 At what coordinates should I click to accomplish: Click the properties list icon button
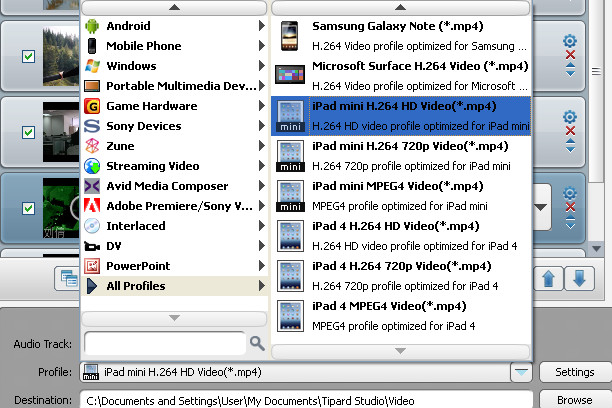pyautogui.click(x=69, y=279)
